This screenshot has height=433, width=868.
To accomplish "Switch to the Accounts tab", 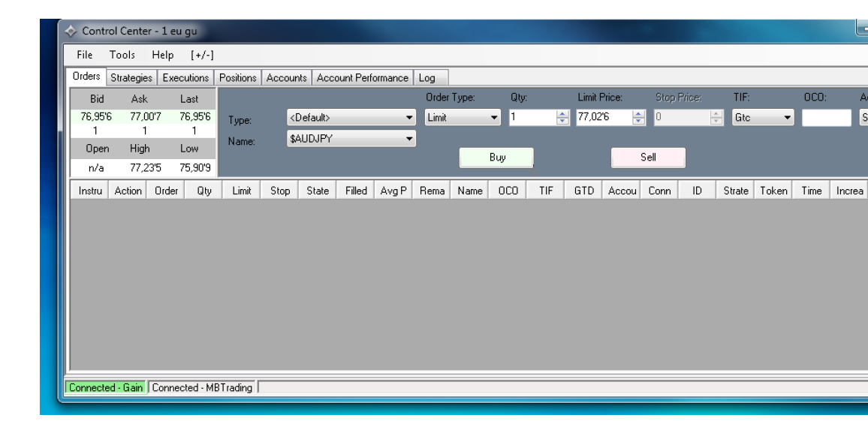I will pos(286,78).
